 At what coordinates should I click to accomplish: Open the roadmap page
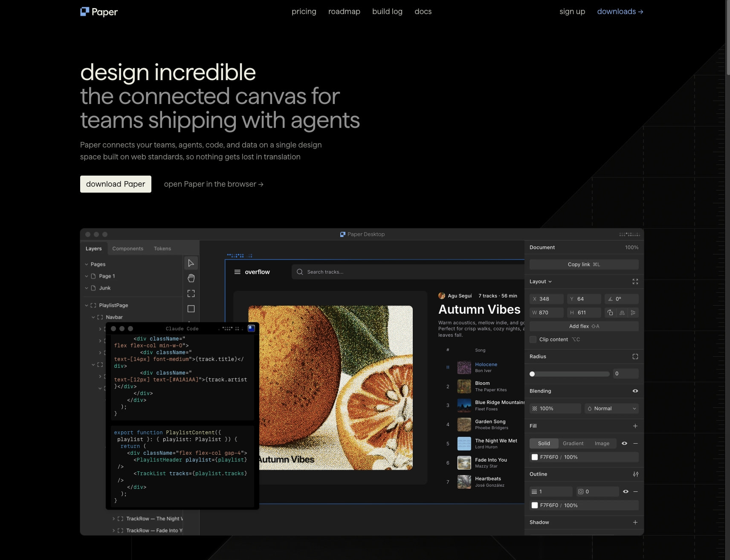point(344,12)
